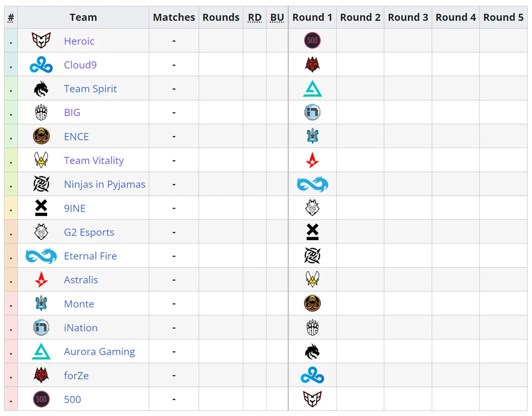Viewport: 532px width, 416px height.
Task: Click the Cloud9 logo in Team column
Action: point(41,65)
